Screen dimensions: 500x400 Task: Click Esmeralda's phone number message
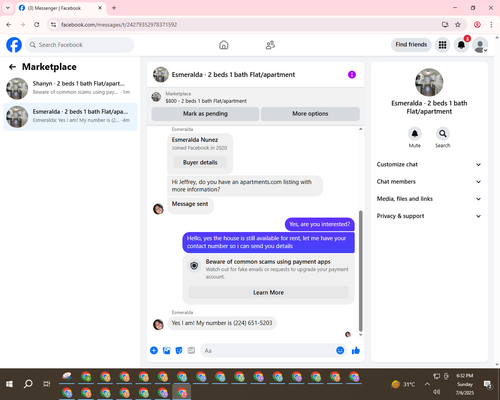point(222,323)
